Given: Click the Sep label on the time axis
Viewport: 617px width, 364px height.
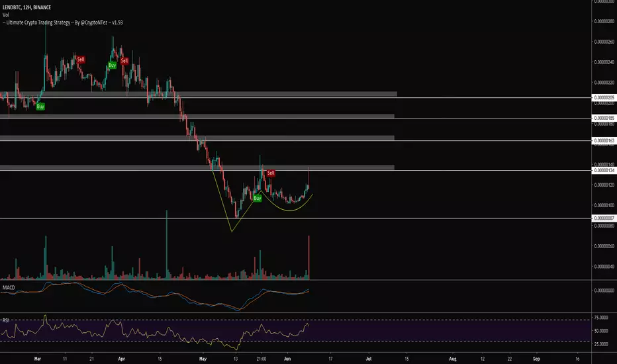Looking at the screenshot, I should 536,359.
